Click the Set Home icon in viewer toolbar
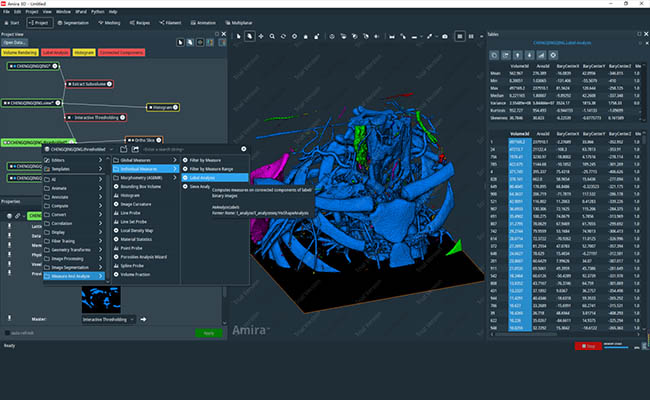 click(x=317, y=36)
